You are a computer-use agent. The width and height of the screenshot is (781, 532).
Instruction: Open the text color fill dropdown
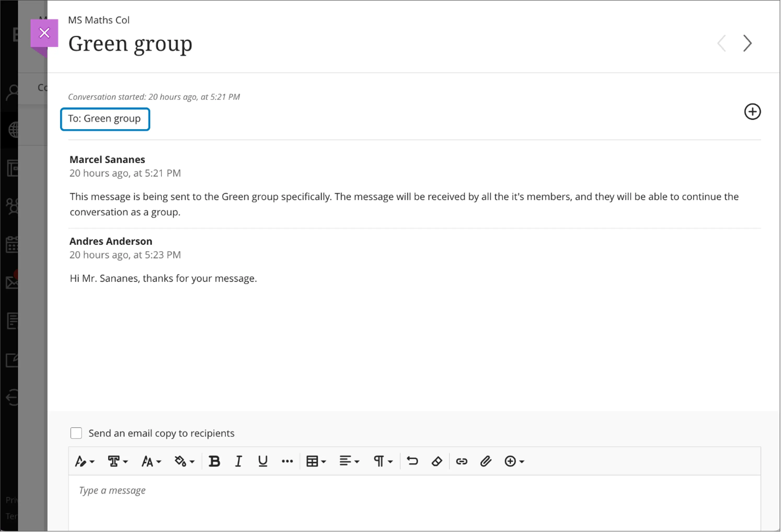184,461
